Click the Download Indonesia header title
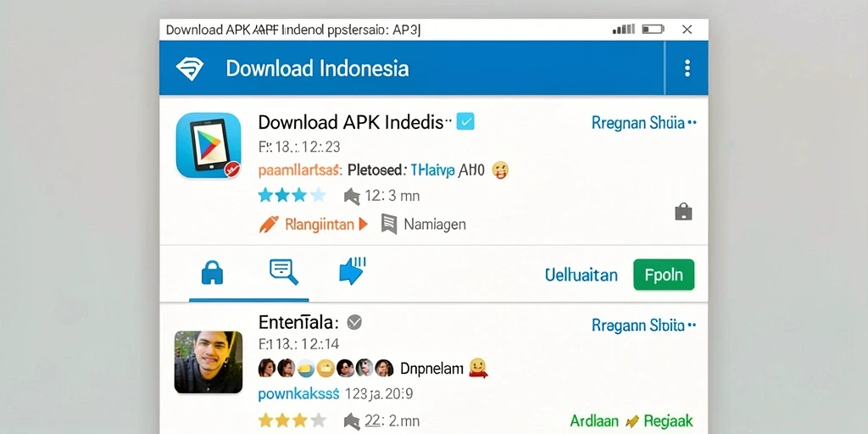The image size is (868, 434). pos(317,69)
